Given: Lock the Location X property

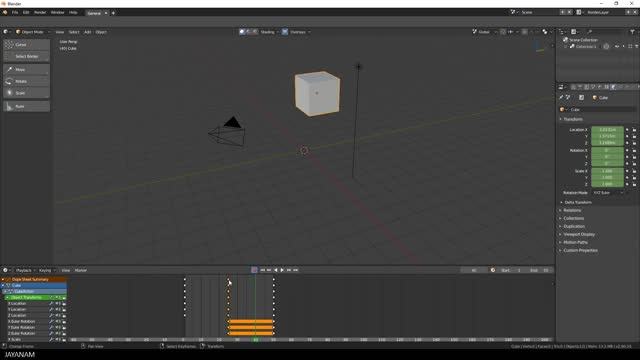Looking at the screenshot, I should pos(634,130).
